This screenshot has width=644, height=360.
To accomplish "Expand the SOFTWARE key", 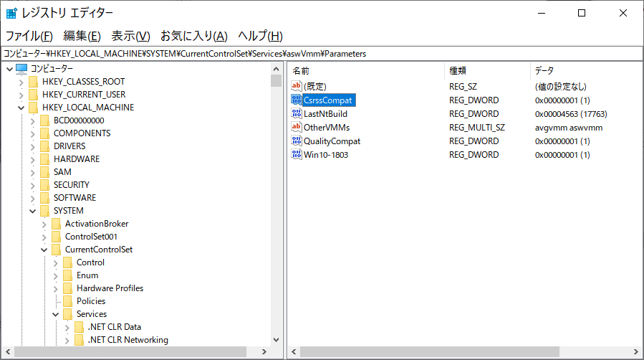I will 32,198.
